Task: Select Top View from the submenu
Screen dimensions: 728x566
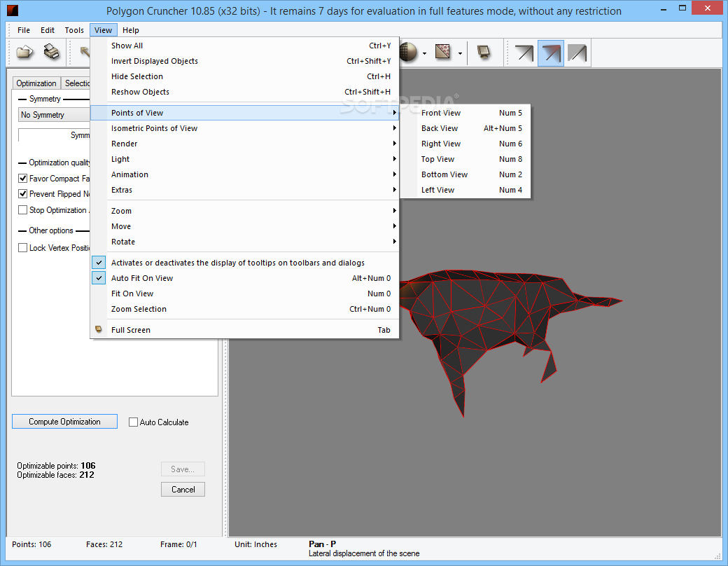Action: tap(465, 159)
